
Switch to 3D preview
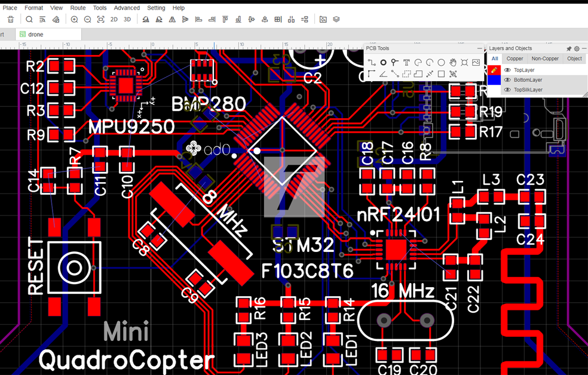(x=127, y=20)
